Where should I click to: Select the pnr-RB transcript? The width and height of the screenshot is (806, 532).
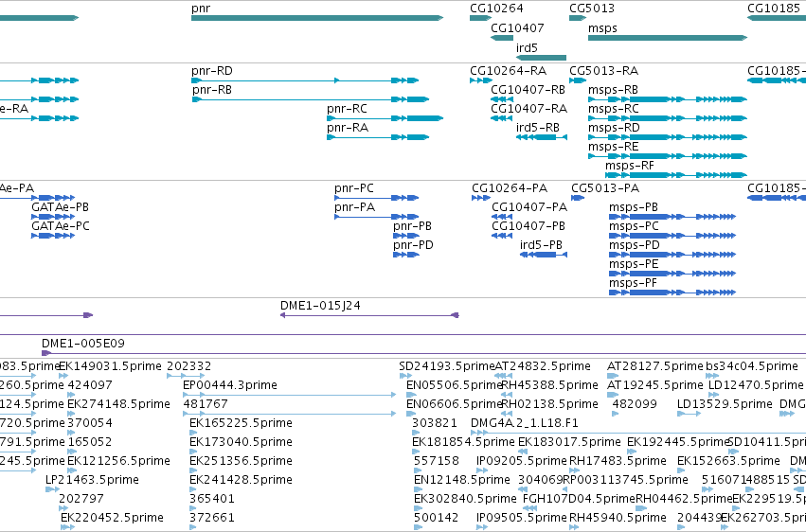(311, 99)
